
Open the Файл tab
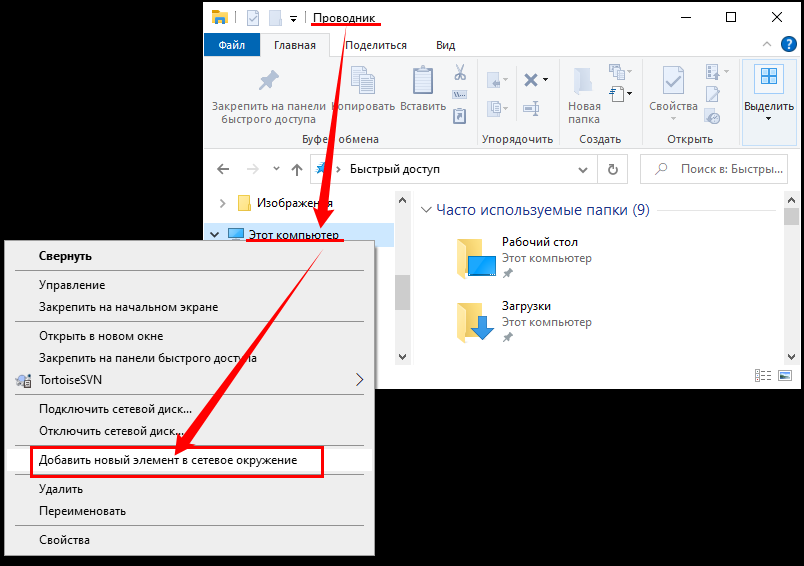[x=231, y=45]
